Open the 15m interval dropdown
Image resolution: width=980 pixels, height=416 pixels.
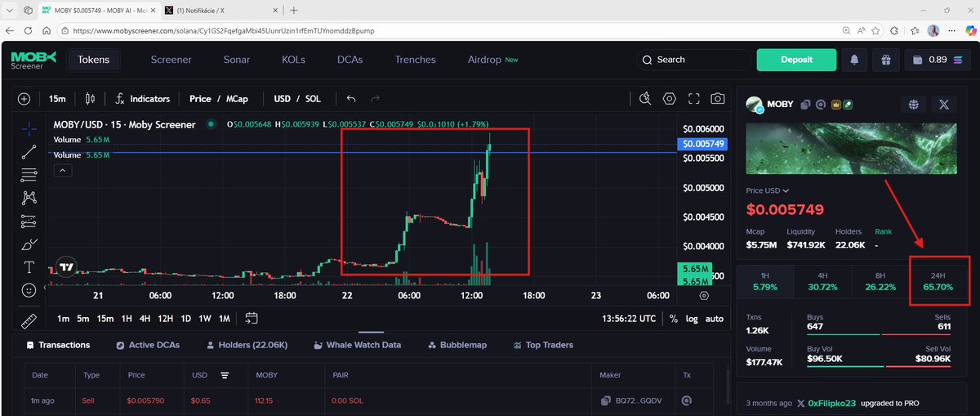tap(57, 99)
